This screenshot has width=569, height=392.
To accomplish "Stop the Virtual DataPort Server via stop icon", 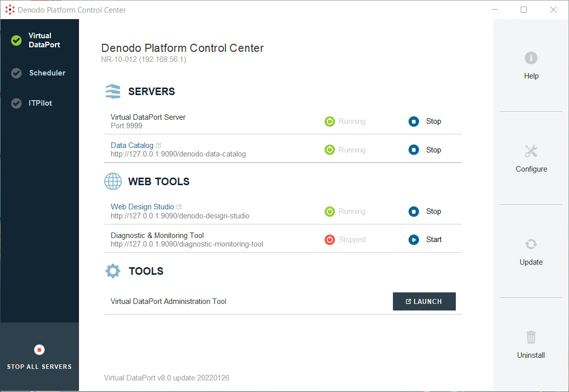I will click(x=414, y=121).
